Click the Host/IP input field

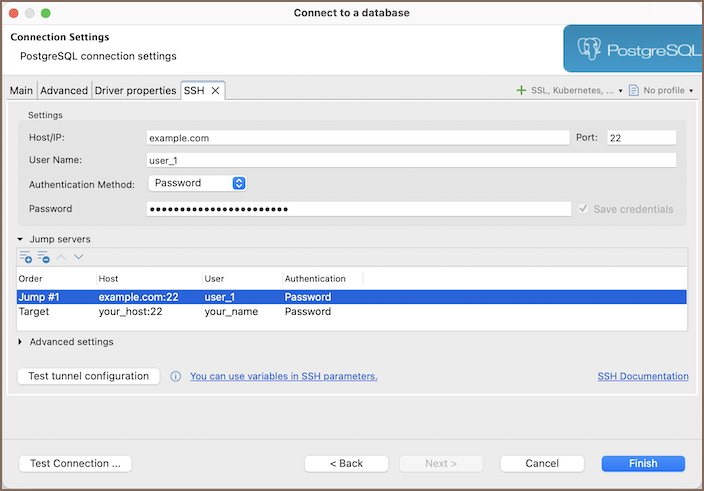(357, 138)
